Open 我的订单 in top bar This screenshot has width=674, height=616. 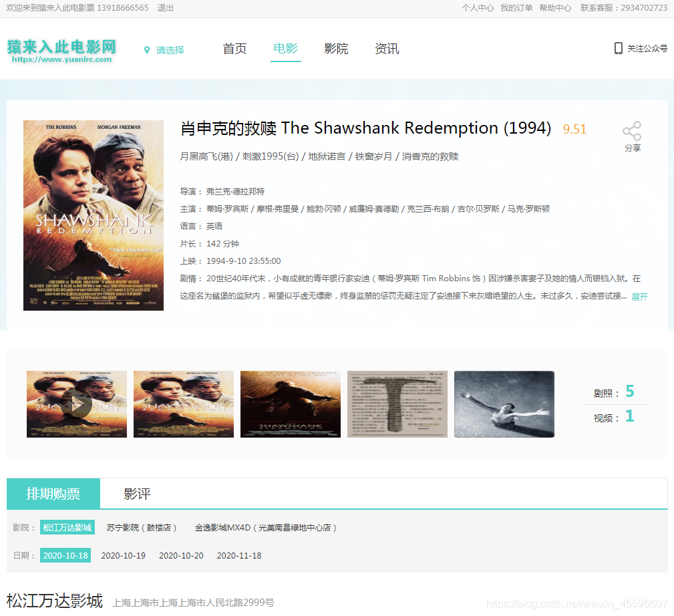516,8
